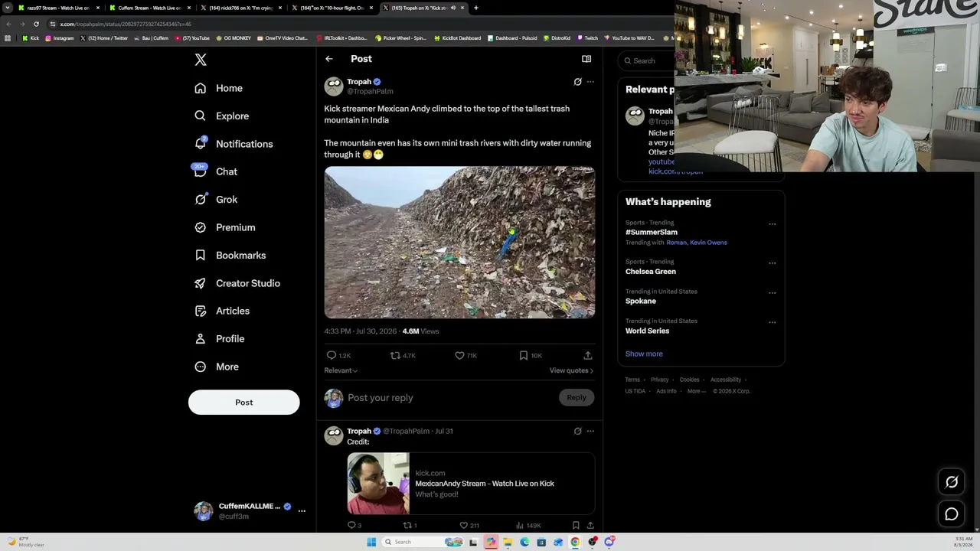Open Bookmarks in the X sidebar
The width and height of the screenshot is (980, 551).
[x=230, y=255]
